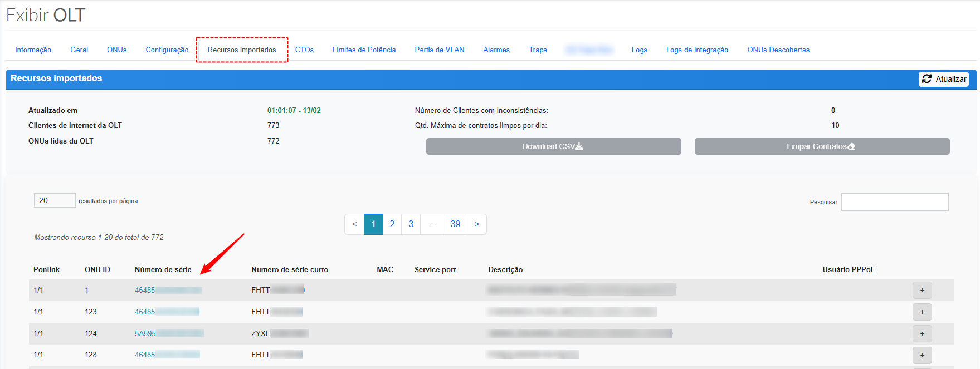Screen dimensions: 980x369
Task: Click the results per page field
Action: click(x=55, y=200)
